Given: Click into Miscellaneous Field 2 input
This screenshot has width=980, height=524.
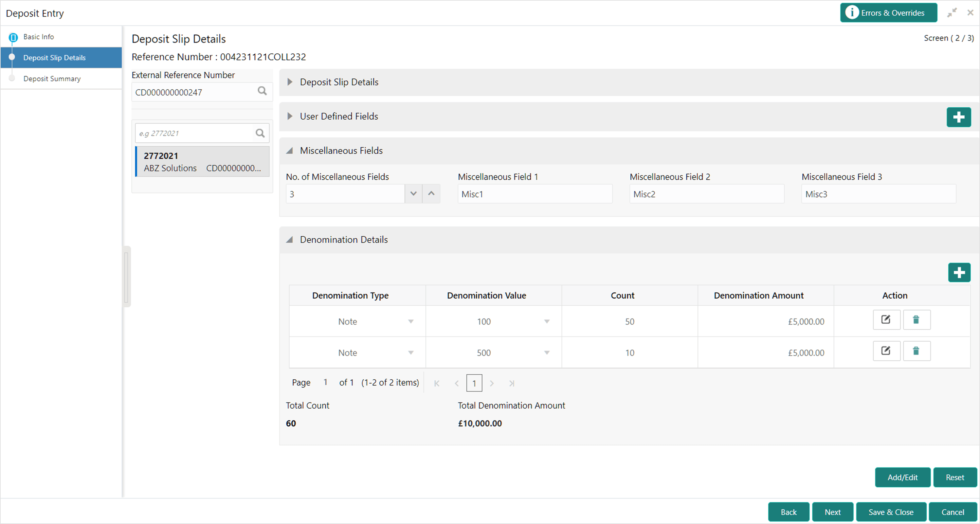Looking at the screenshot, I should (x=706, y=194).
